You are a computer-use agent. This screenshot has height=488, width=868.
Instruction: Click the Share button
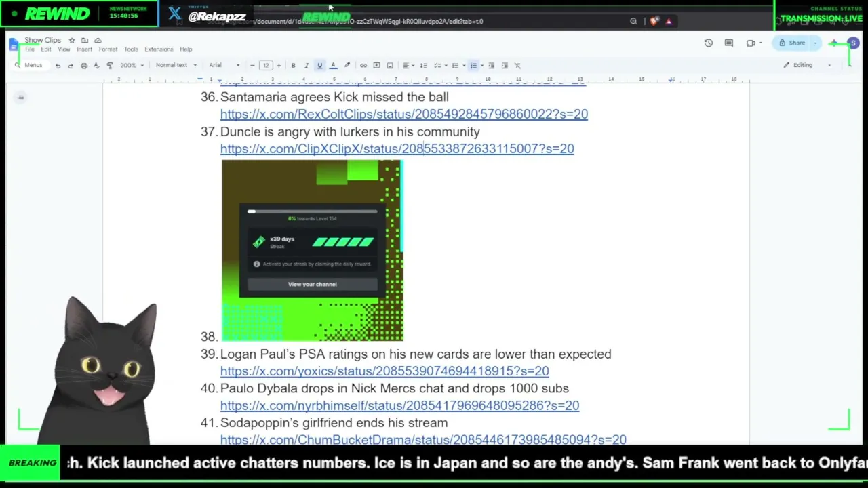792,43
